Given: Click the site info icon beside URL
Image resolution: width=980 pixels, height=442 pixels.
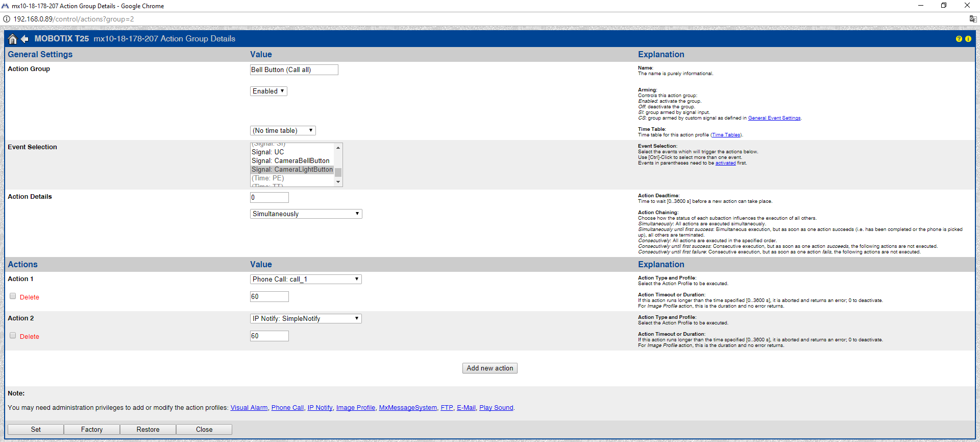Looking at the screenshot, I should coord(7,19).
